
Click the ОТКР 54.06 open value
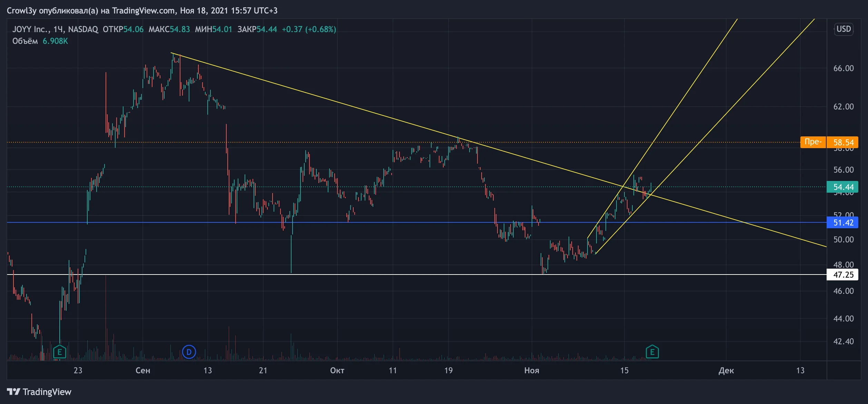(x=123, y=29)
